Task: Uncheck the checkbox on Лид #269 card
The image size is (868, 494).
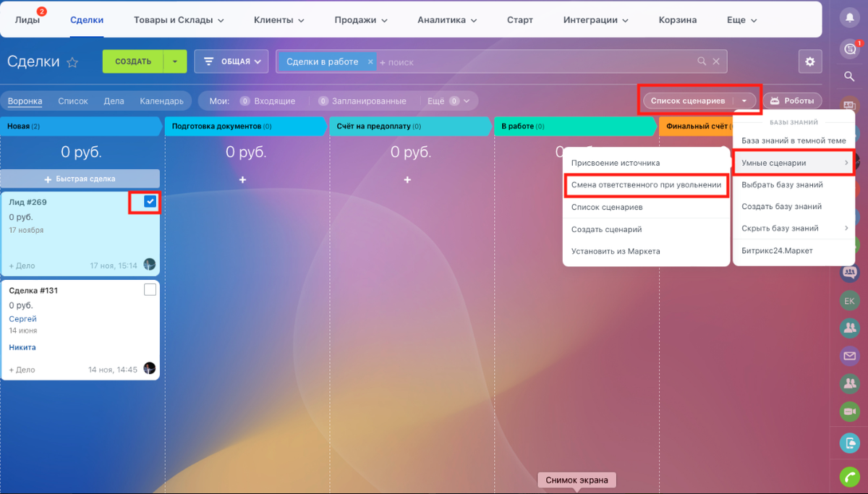Action: tap(150, 203)
